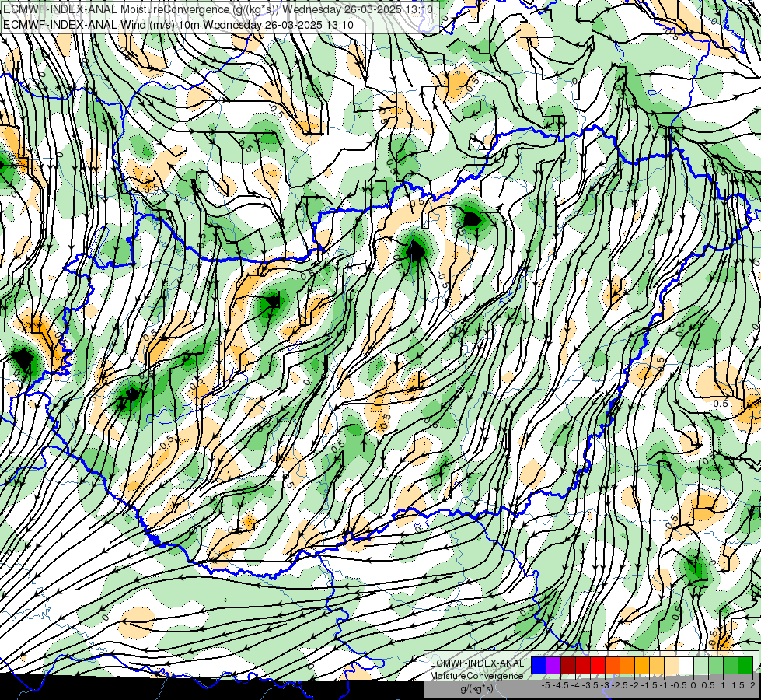Click the -3.5 value on the legend scale

coord(590,685)
